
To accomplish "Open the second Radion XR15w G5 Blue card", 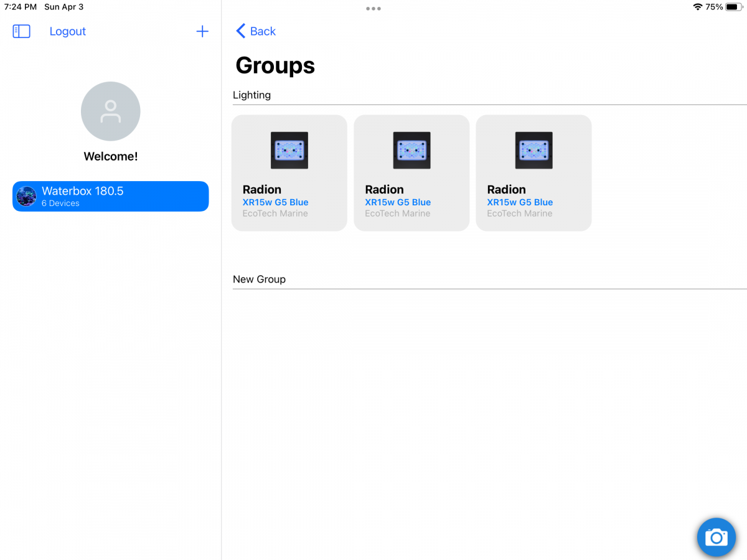I will [411, 173].
